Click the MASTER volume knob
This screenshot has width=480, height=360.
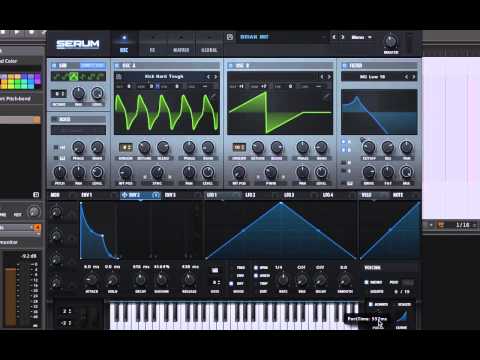(x=391, y=42)
